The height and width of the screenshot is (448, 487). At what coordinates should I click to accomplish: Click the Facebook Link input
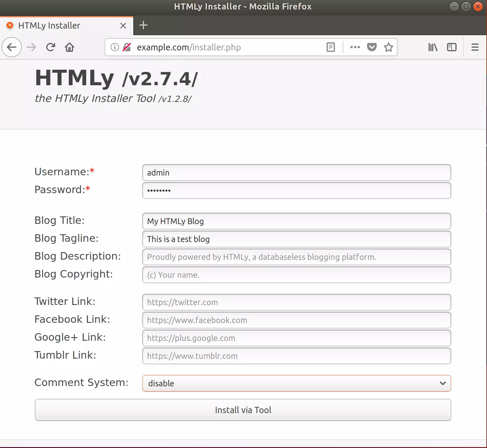coord(296,320)
